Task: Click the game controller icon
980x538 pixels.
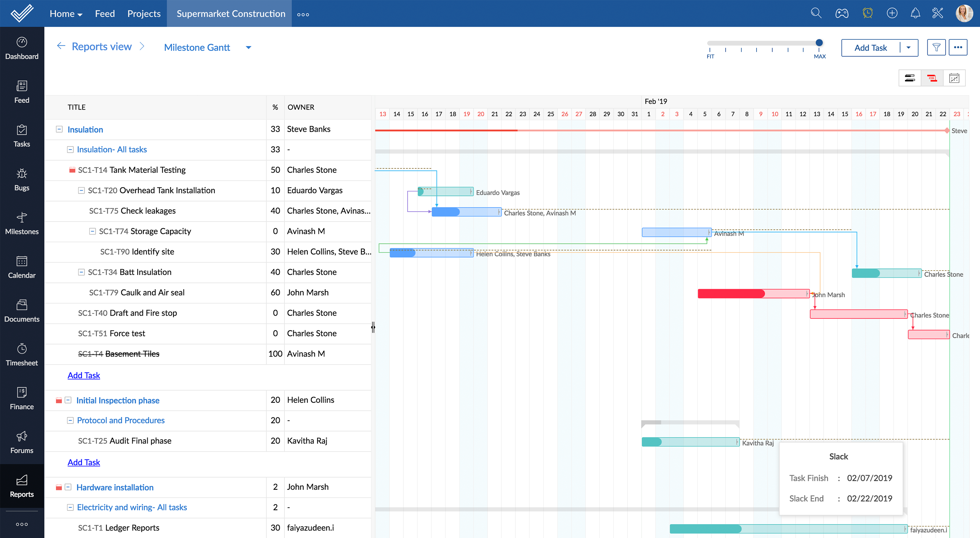Action: (x=842, y=13)
